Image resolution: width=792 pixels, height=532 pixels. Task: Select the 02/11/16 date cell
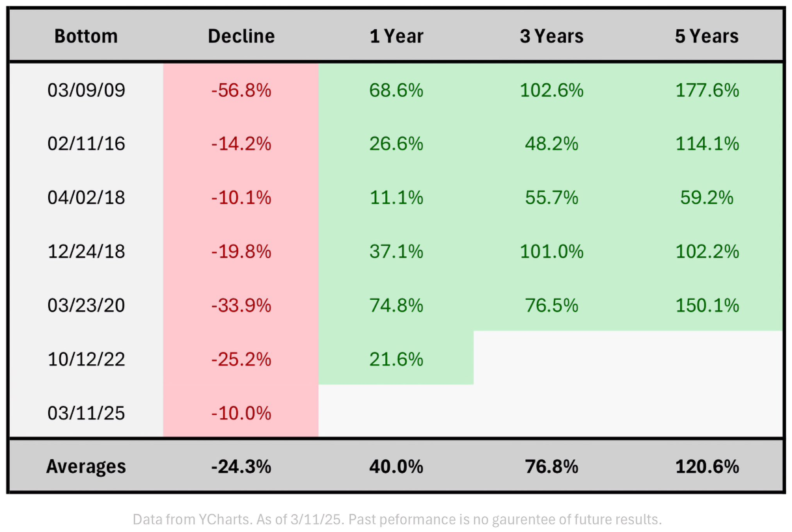click(86, 143)
